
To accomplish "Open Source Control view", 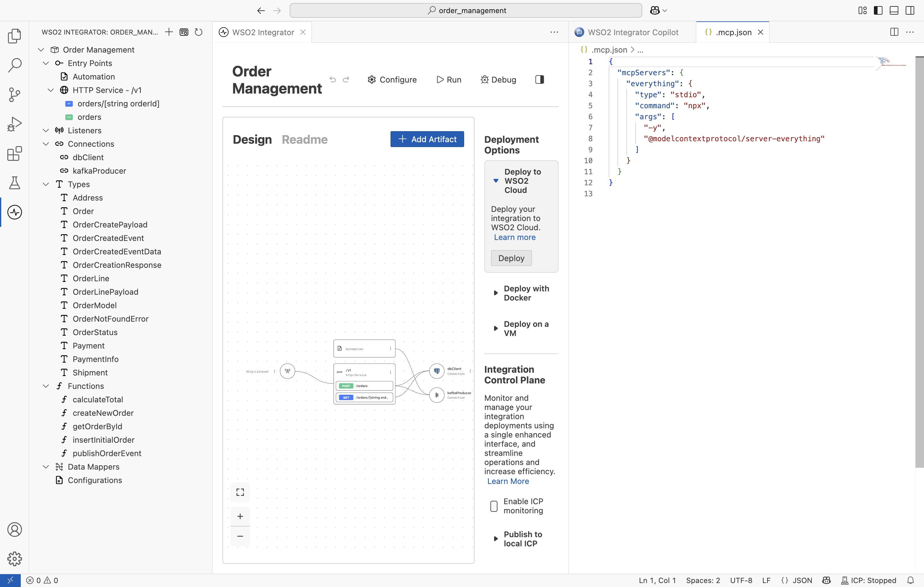I will click(15, 94).
